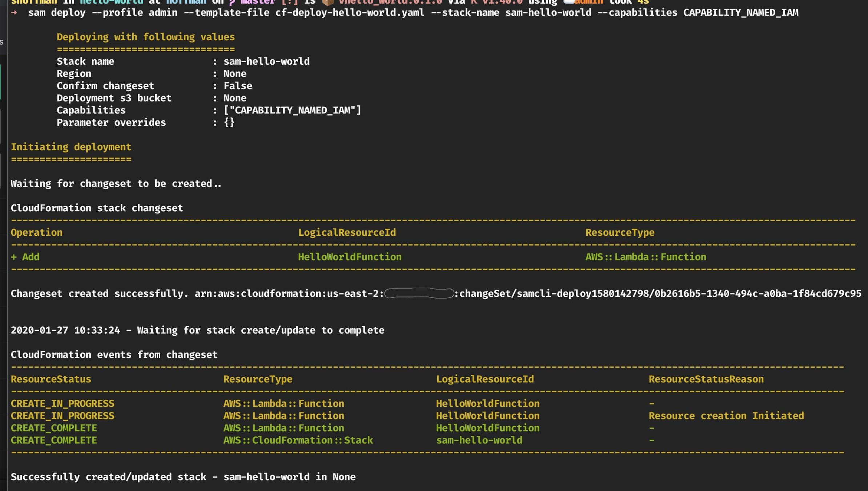The width and height of the screenshot is (868, 491).
Task: Click the CAPABILITY_NAMED_IAM capabilities list value
Action: [x=292, y=110]
